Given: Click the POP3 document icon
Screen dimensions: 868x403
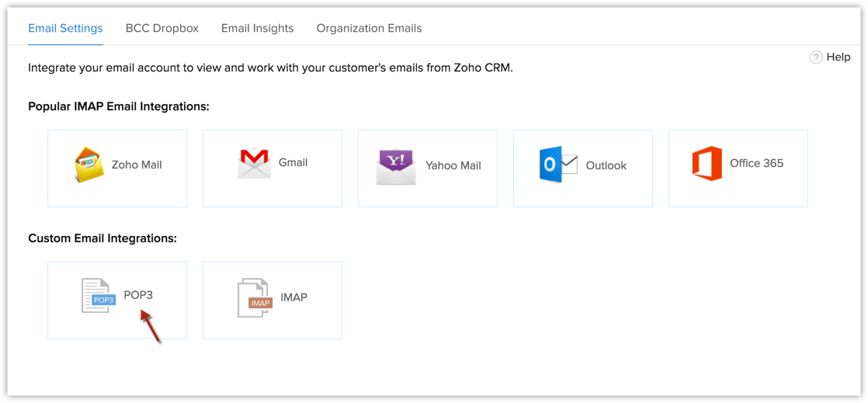Looking at the screenshot, I should click(x=98, y=296).
